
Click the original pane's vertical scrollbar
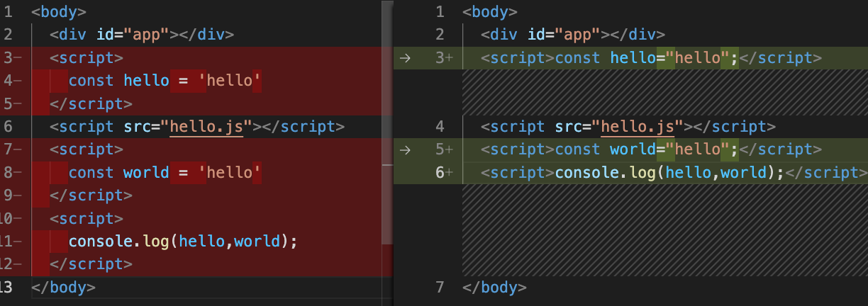[x=387, y=122]
